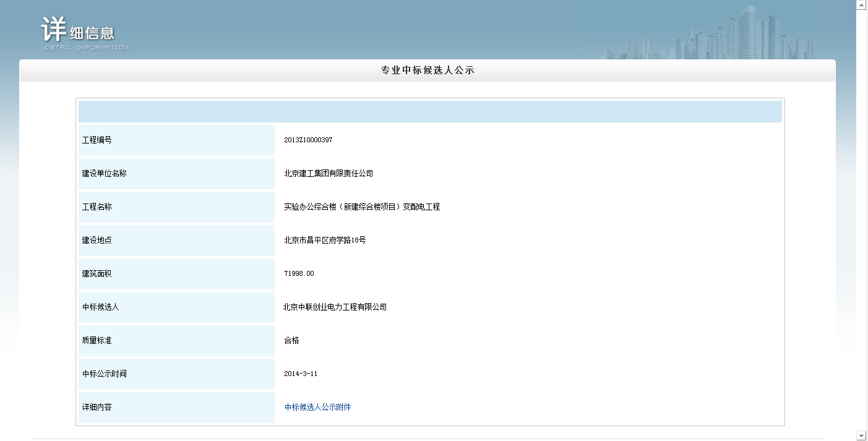Click the scrollbar down arrow
The image size is (868, 441).
[x=861, y=435]
